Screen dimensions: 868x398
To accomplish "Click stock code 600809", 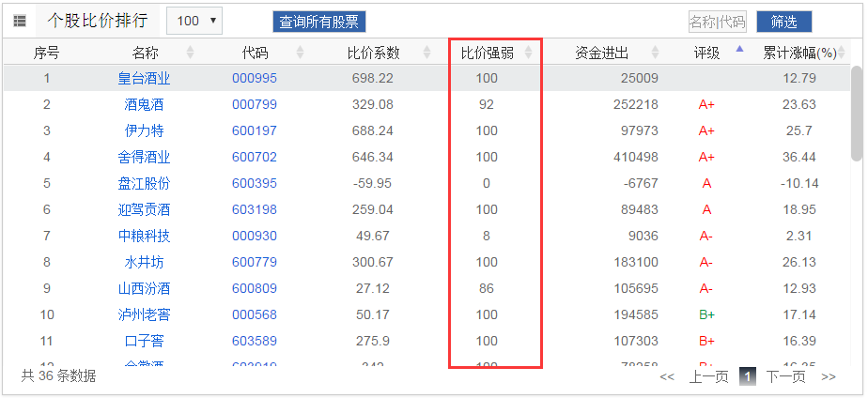I will tap(255, 288).
